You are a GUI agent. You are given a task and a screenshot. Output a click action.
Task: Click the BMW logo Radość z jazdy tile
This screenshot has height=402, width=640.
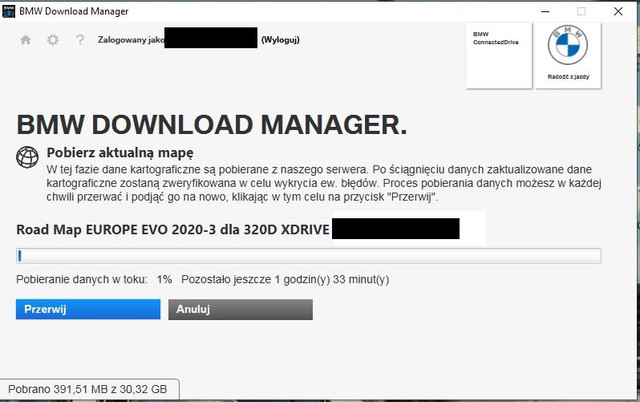coord(568,55)
